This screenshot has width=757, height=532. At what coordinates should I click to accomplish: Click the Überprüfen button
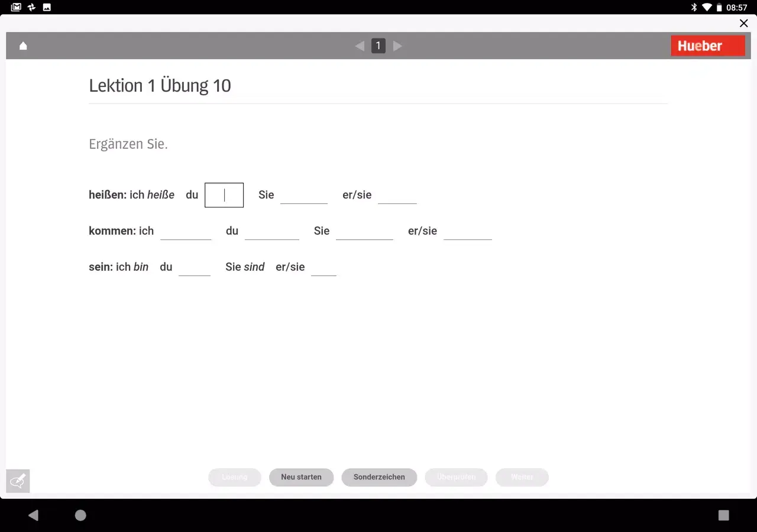point(456,477)
